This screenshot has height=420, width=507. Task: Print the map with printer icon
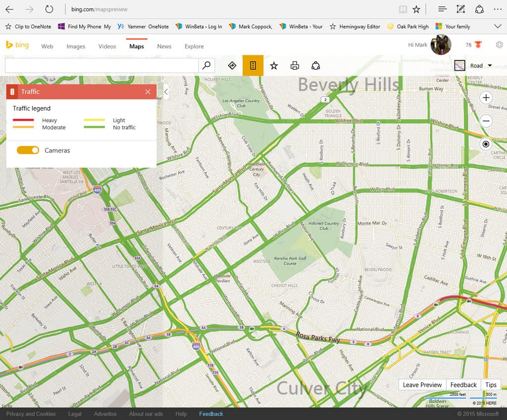coord(295,66)
